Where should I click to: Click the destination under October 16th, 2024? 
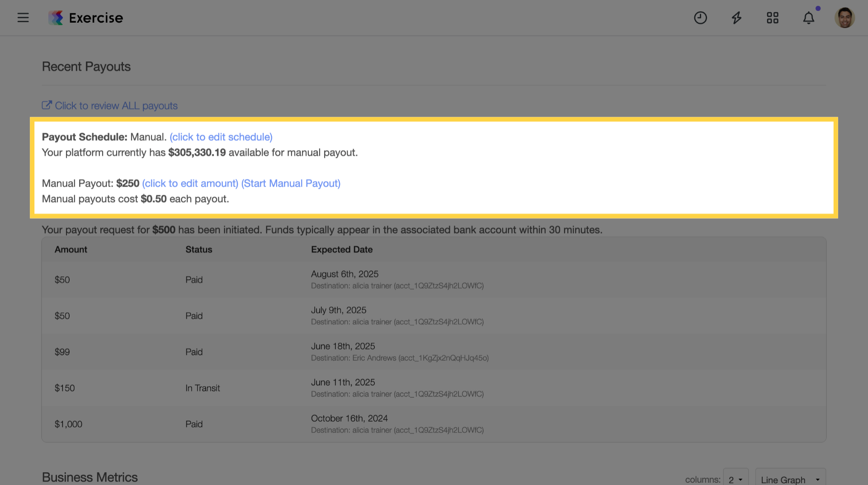397,430
